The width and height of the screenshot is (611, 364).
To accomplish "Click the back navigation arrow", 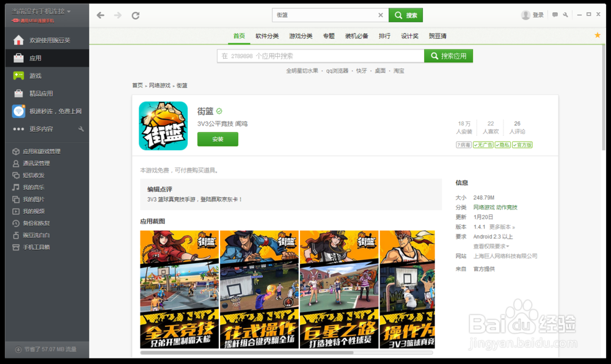I will pyautogui.click(x=100, y=15).
